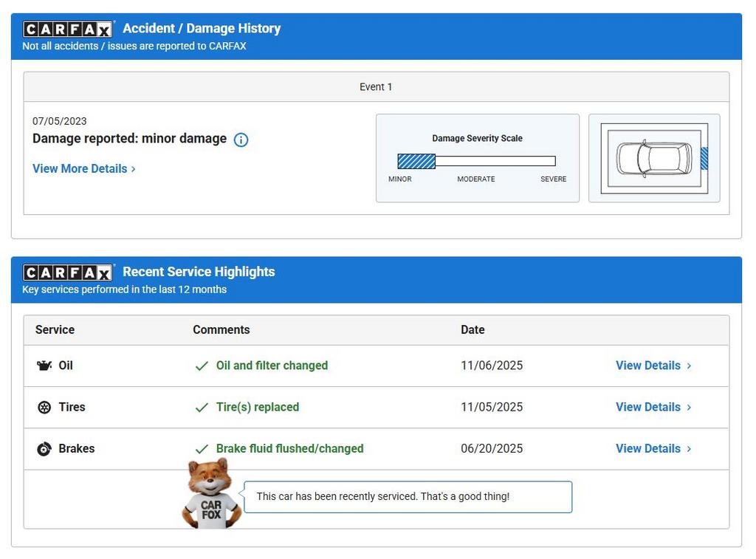Screen dimensions: 756x559
Task: Click the Date column header
Action: (472, 330)
